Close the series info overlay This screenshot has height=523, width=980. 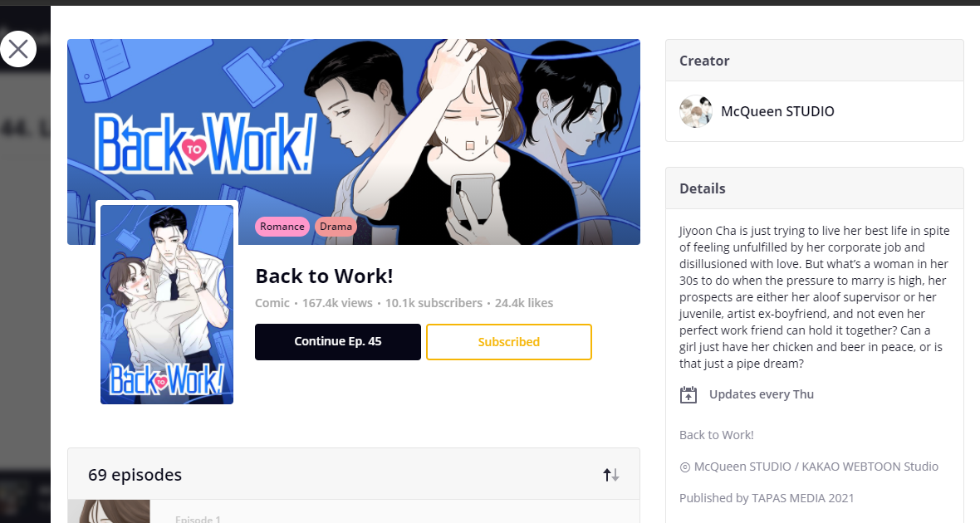click(18, 49)
